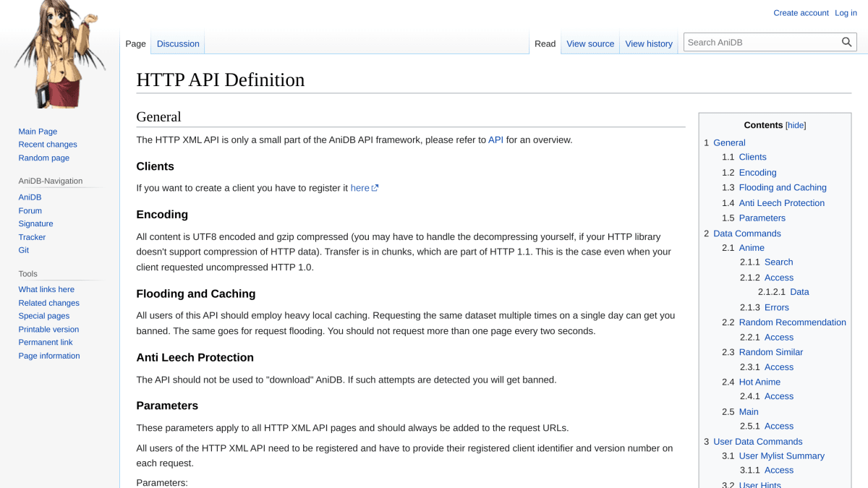Jump to 1.4 Anti Leech Protection
This screenshot has height=488, width=868.
pos(773,203)
